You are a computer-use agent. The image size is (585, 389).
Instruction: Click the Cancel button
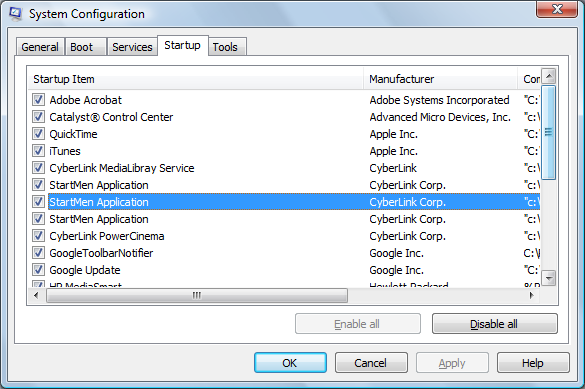pyautogui.click(x=371, y=363)
